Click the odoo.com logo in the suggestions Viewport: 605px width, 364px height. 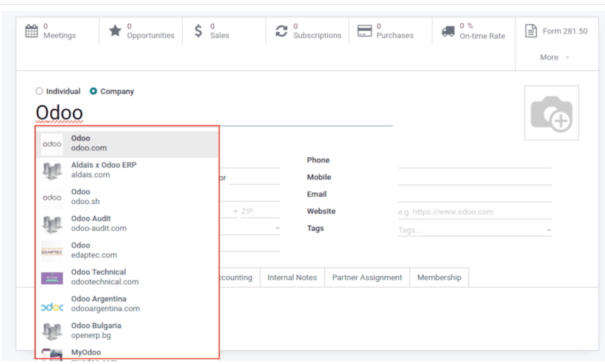(x=52, y=144)
